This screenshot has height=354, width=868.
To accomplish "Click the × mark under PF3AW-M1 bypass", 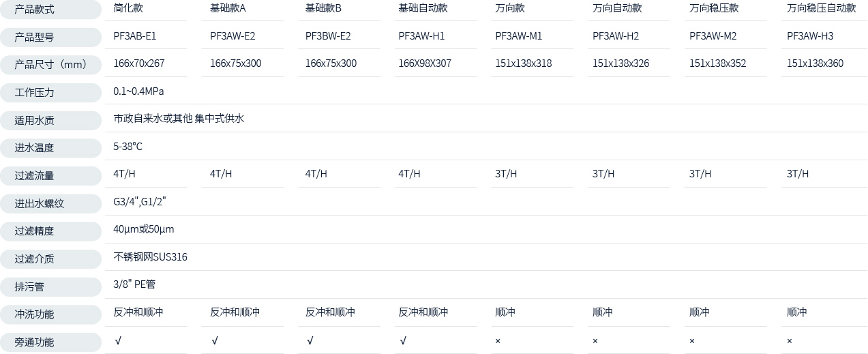I will tap(498, 340).
